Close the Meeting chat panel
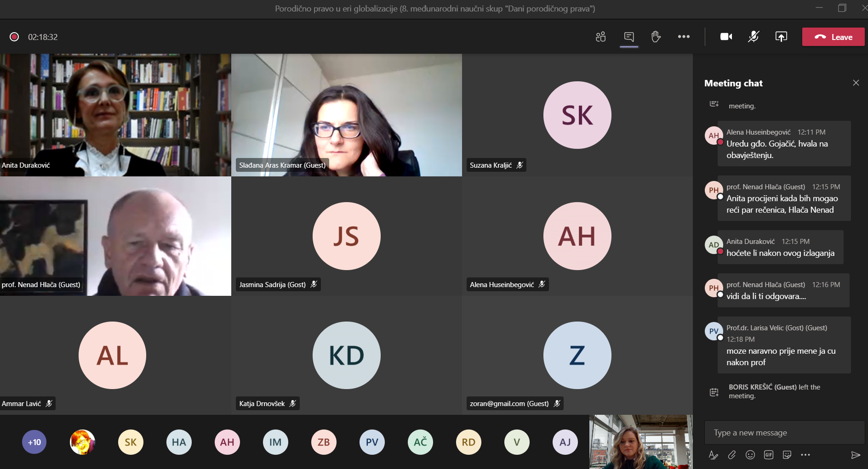868x469 pixels. pos(856,83)
